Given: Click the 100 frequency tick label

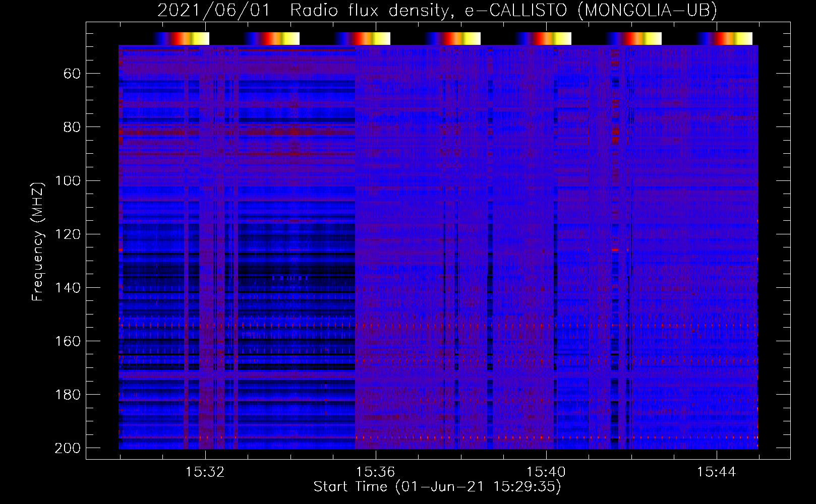Looking at the screenshot, I should click(68, 181).
